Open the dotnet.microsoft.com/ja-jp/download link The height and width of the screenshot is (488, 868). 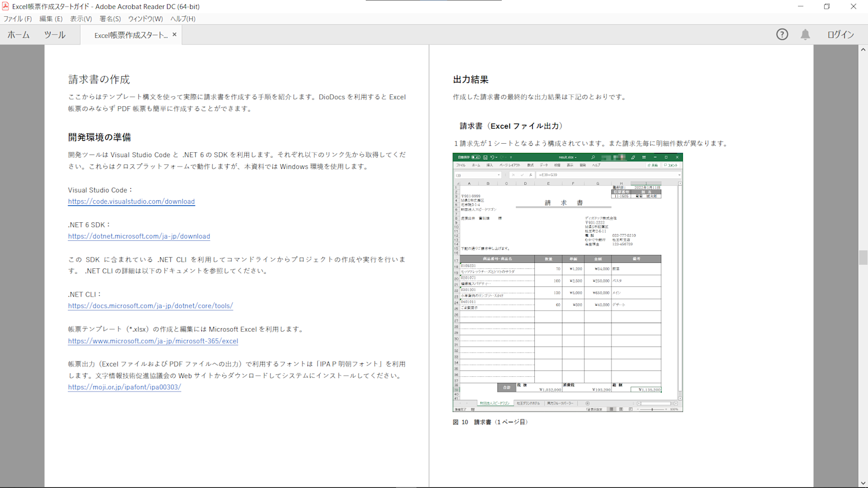coord(139,236)
